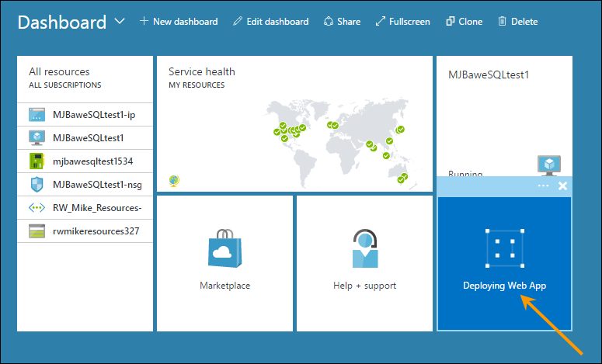Click the deployment placeholder icon
Viewport: 602px width, 364px height.
click(x=504, y=248)
